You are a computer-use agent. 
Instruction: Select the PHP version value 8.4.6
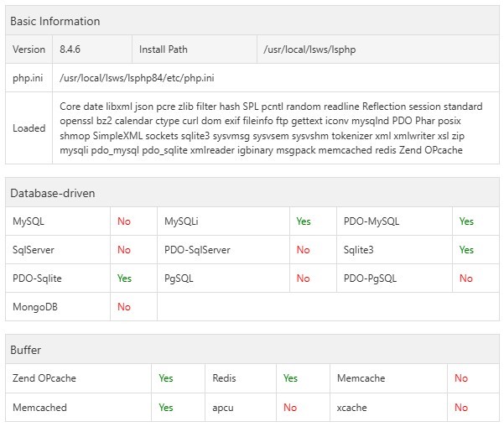[x=75, y=49]
